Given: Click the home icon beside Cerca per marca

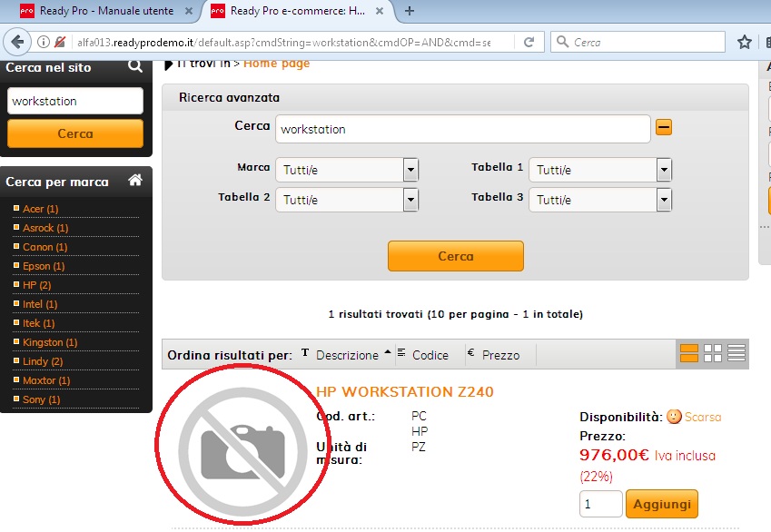Looking at the screenshot, I should 134,181.
